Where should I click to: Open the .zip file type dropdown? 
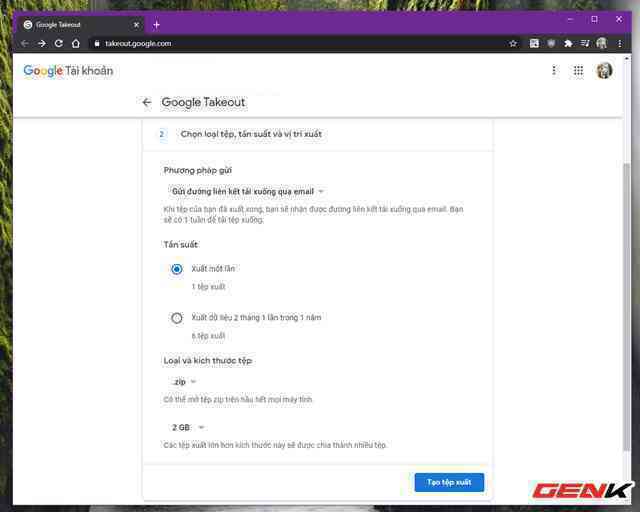(x=184, y=382)
